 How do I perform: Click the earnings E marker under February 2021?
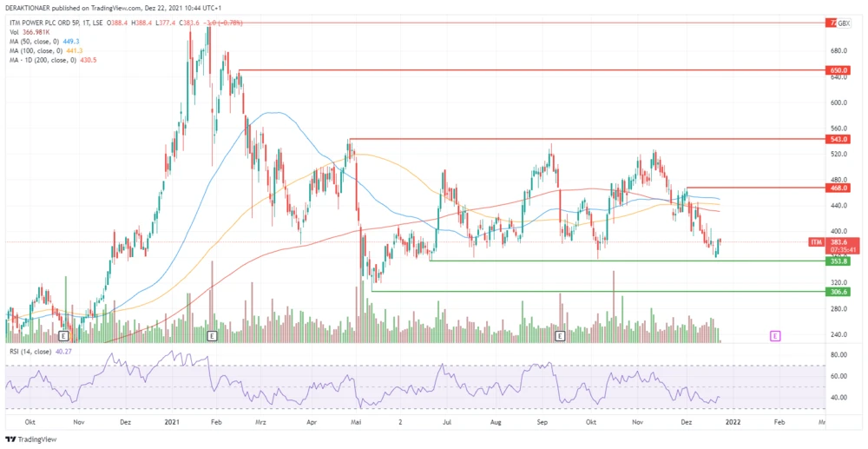[x=211, y=335]
